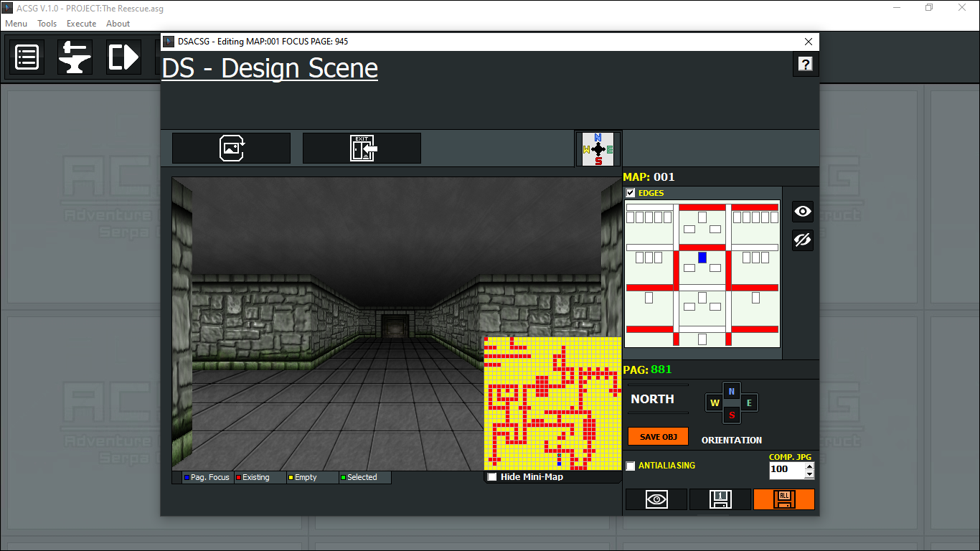Screen dimensions: 980x551
Task: Click the anvil build icon in ACSG toolbar
Action: (x=75, y=57)
